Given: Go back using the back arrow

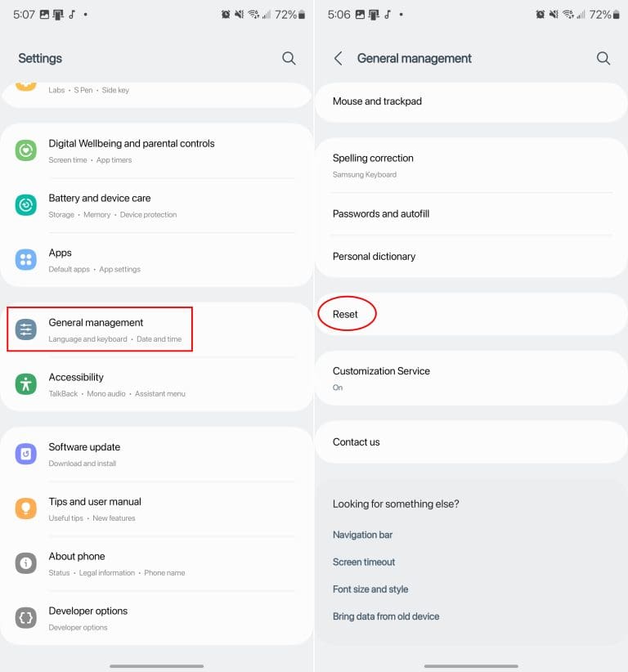Looking at the screenshot, I should [338, 58].
